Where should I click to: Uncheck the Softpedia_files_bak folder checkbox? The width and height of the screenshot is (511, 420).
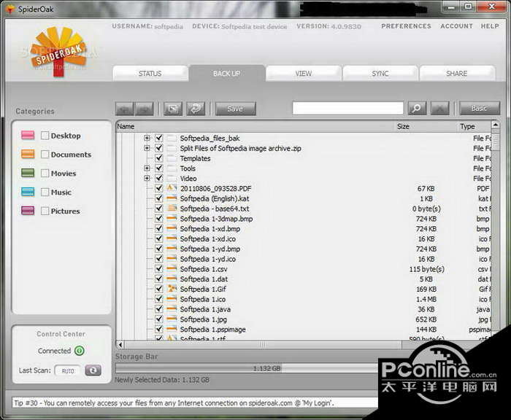158,138
